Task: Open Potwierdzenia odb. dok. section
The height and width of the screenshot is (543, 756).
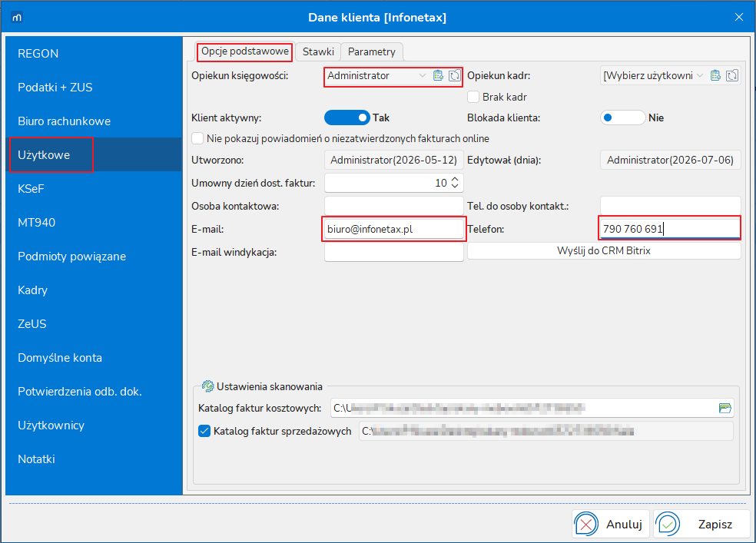Action: (x=94, y=391)
